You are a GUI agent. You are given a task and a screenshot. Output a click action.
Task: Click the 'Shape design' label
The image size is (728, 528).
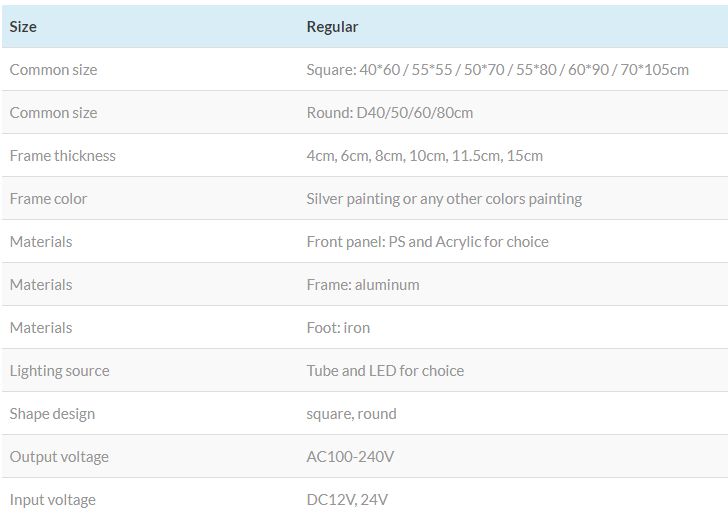point(52,414)
